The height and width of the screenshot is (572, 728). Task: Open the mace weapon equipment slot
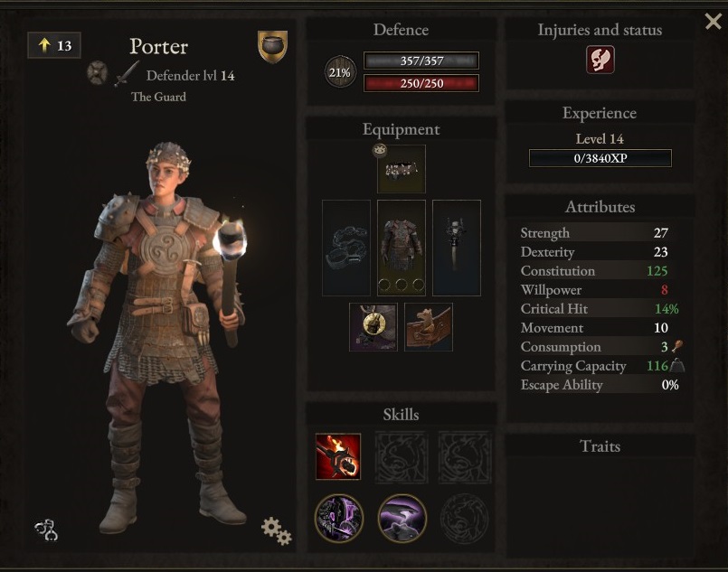pyautogui.click(x=457, y=248)
